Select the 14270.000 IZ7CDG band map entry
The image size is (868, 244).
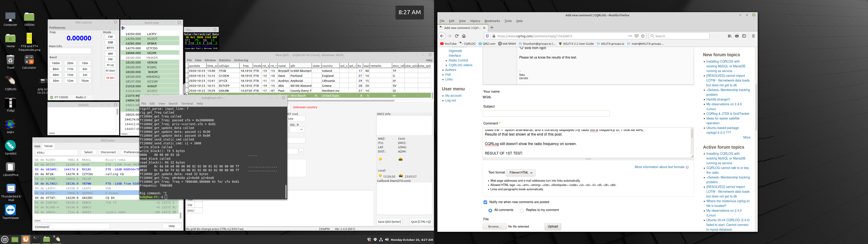[x=150, y=48]
